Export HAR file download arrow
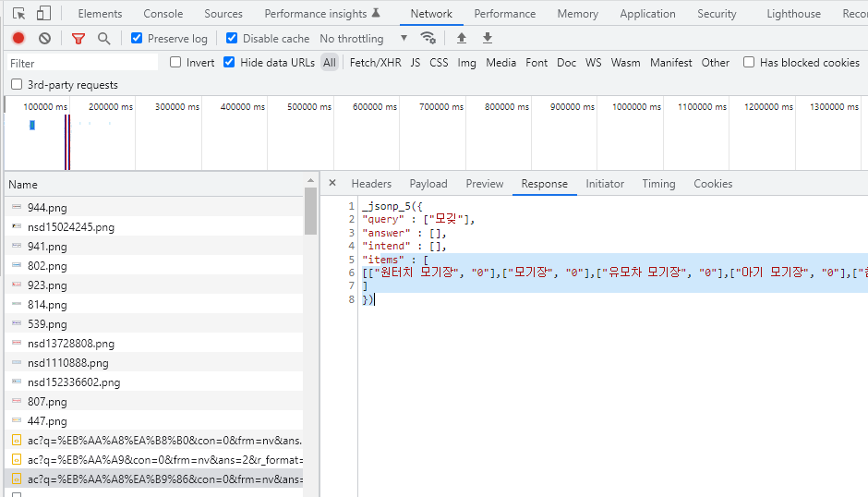Viewport: 868px width, 497px height. (x=488, y=38)
